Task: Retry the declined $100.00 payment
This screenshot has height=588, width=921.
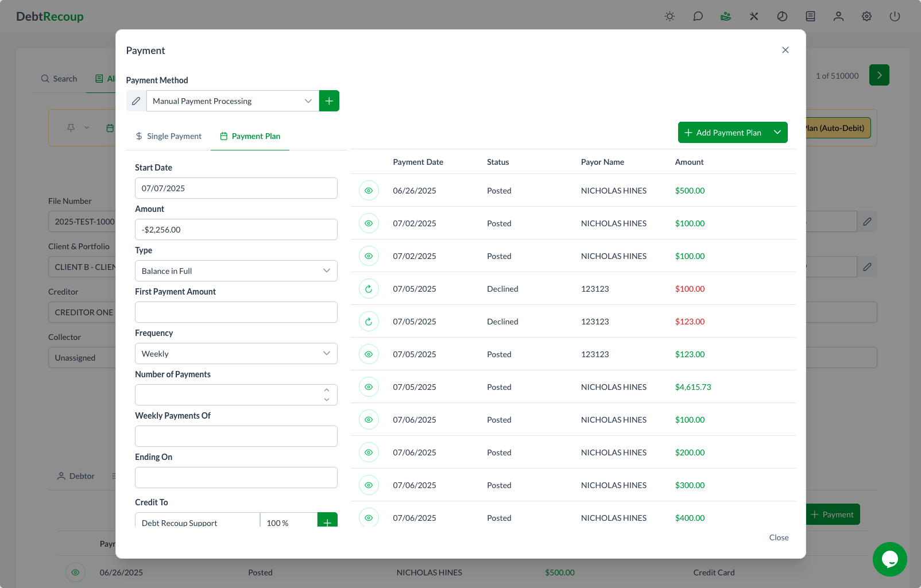Action: pyautogui.click(x=369, y=289)
